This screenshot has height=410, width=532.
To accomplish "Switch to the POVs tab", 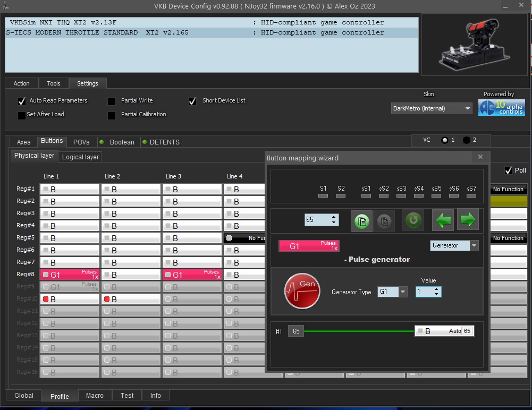I will pos(81,142).
